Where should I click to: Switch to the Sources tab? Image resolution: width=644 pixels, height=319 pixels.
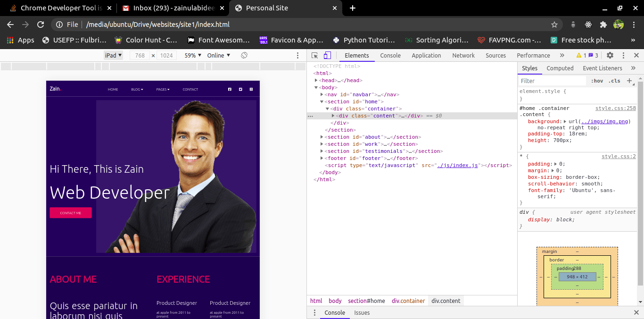point(495,55)
